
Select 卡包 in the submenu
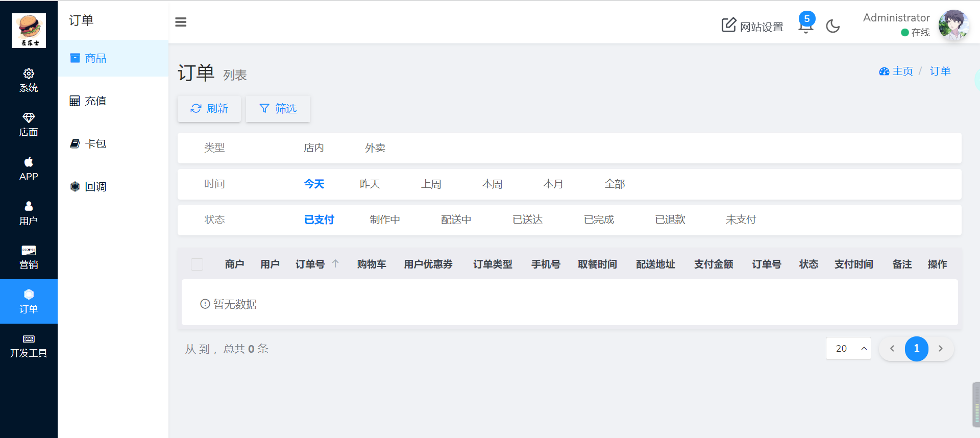coord(113,144)
